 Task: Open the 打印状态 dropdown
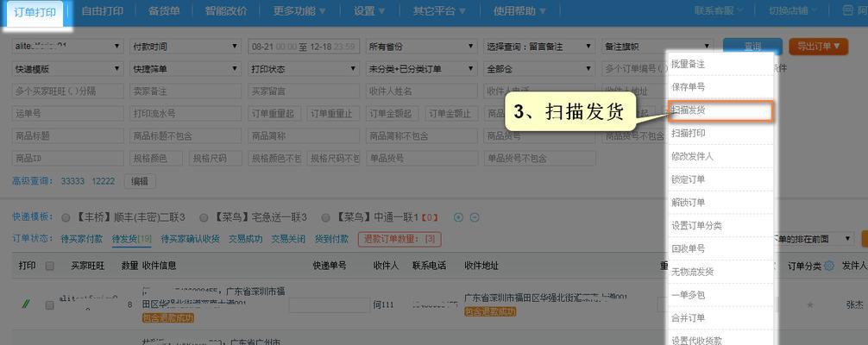click(x=304, y=69)
